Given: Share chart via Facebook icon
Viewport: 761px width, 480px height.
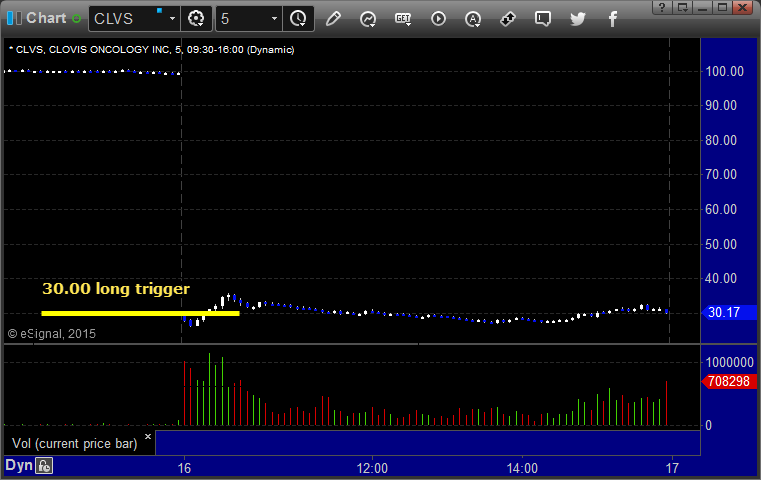Looking at the screenshot, I should [612, 19].
